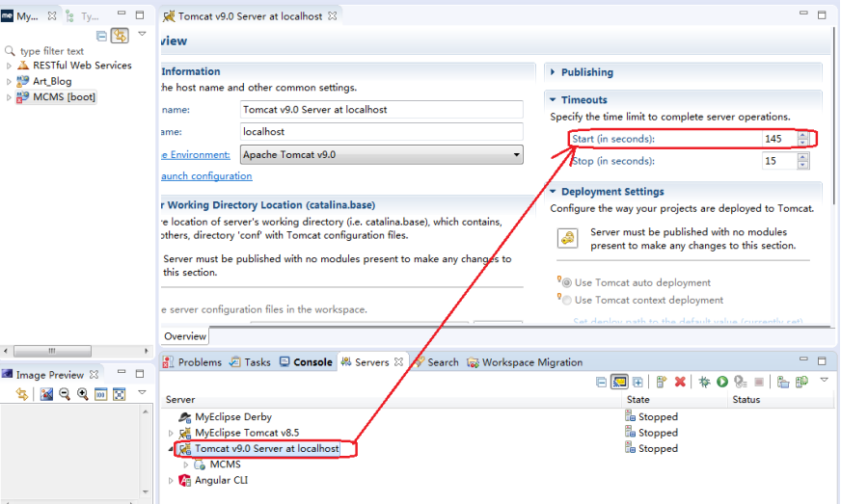Expand the Angular CLI server entry

click(171, 481)
